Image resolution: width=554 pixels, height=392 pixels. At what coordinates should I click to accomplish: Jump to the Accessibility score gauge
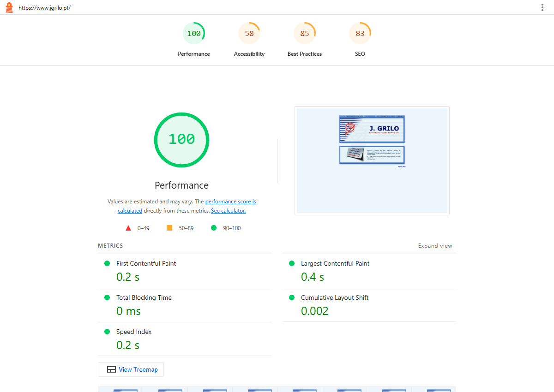pyautogui.click(x=249, y=40)
